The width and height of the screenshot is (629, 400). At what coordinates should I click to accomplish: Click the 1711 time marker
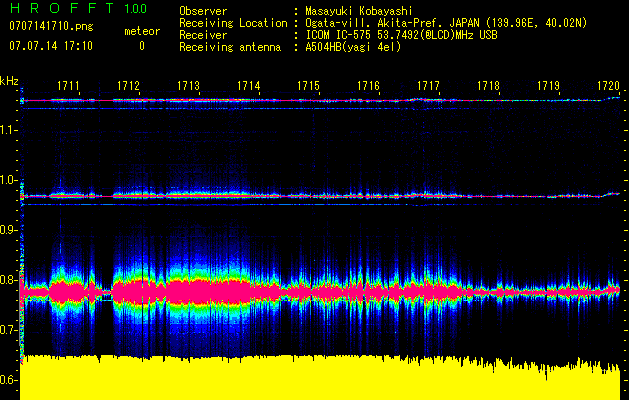[69, 87]
